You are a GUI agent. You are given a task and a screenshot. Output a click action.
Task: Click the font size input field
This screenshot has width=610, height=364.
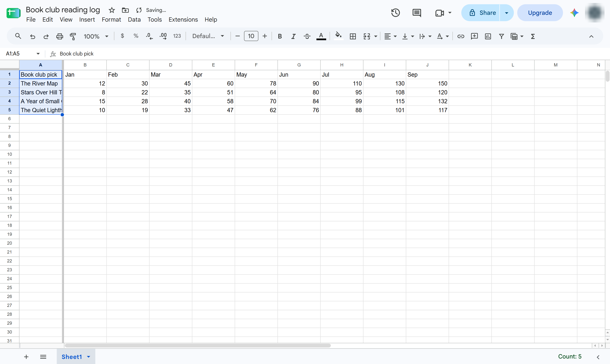tap(251, 36)
